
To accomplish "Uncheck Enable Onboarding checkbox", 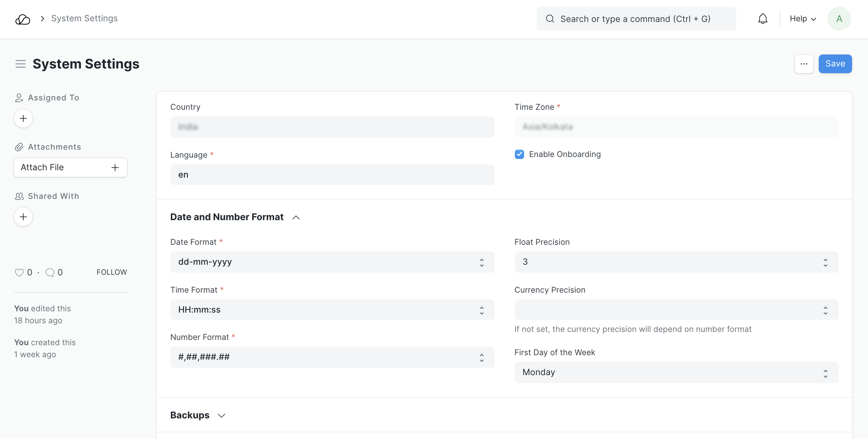I will [519, 154].
